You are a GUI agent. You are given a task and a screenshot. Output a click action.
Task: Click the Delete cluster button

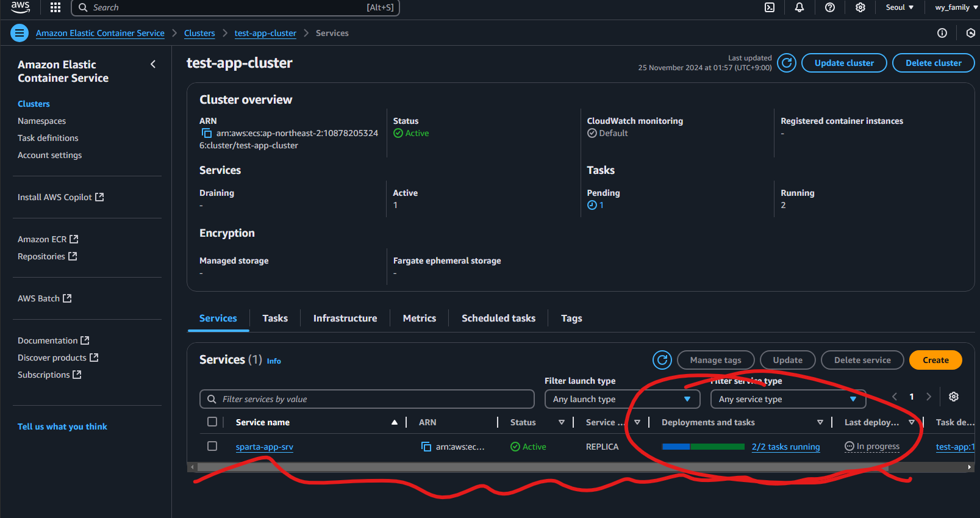(933, 63)
